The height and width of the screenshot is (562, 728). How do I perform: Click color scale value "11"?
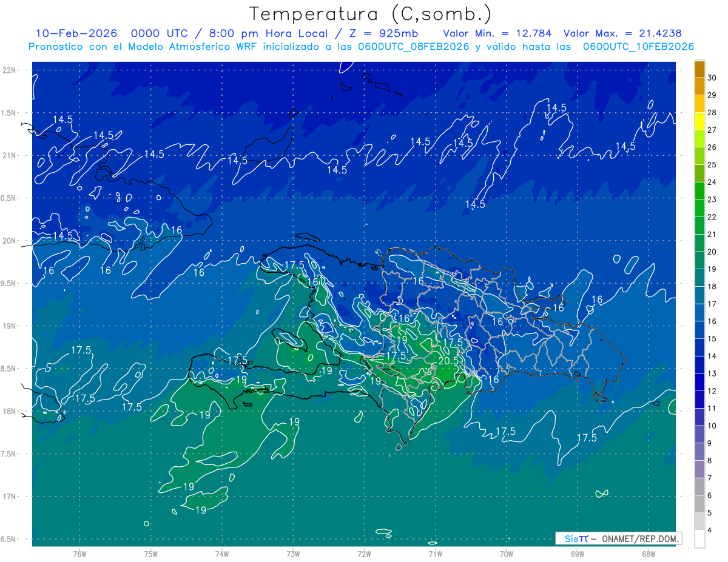coord(712,409)
